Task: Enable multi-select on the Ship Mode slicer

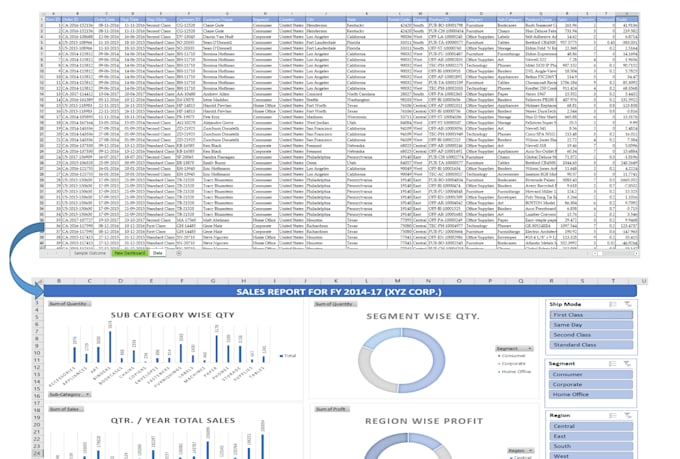Action: click(x=613, y=305)
